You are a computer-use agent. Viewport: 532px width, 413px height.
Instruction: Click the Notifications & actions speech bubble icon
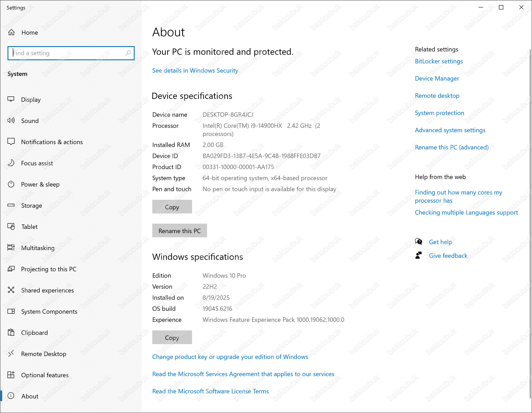11,141
